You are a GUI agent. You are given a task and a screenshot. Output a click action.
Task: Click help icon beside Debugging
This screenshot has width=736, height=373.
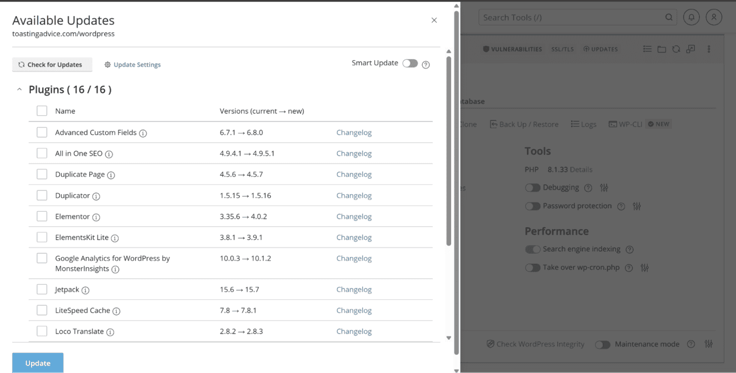(588, 188)
